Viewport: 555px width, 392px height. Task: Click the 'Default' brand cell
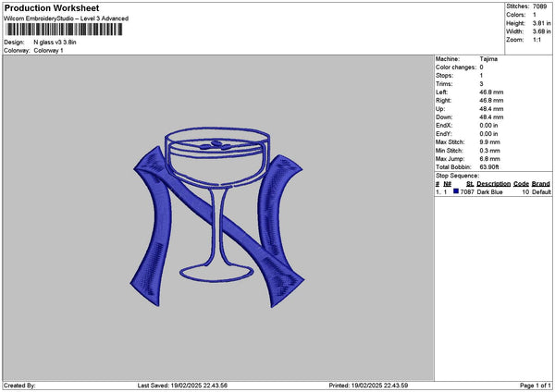(x=541, y=192)
